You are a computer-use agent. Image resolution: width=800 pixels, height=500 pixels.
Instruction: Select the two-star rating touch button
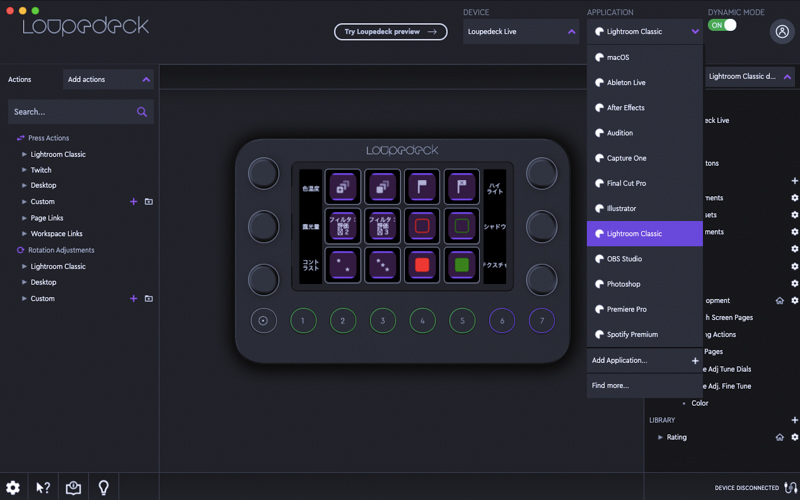click(342, 265)
